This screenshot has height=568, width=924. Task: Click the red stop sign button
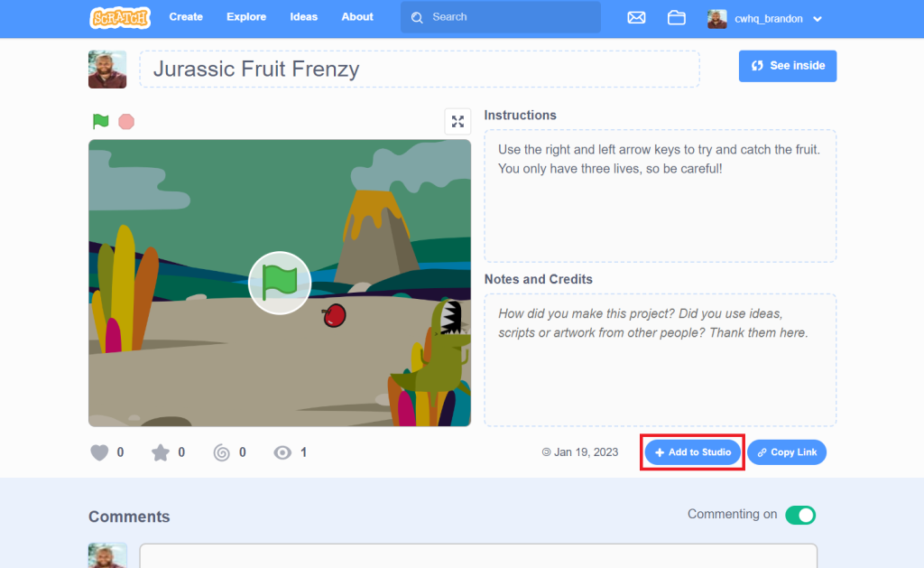(126, 122)
